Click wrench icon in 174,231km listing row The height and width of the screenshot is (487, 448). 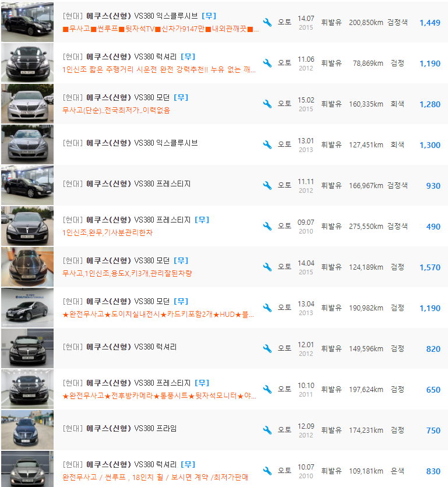point(267,430)
